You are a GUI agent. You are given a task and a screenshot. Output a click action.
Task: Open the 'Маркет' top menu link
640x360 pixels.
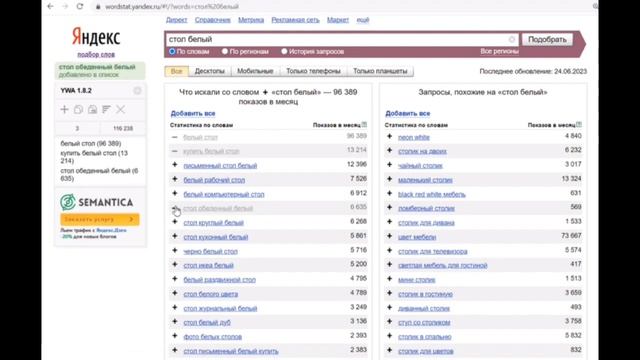(x=338, y=20)
